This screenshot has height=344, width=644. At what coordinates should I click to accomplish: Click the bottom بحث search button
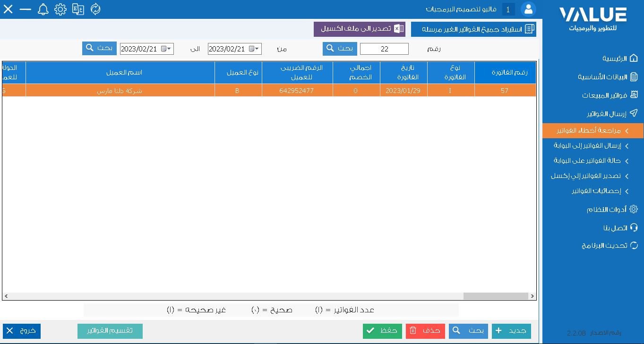pyautogui.click(x=468, y=331)
